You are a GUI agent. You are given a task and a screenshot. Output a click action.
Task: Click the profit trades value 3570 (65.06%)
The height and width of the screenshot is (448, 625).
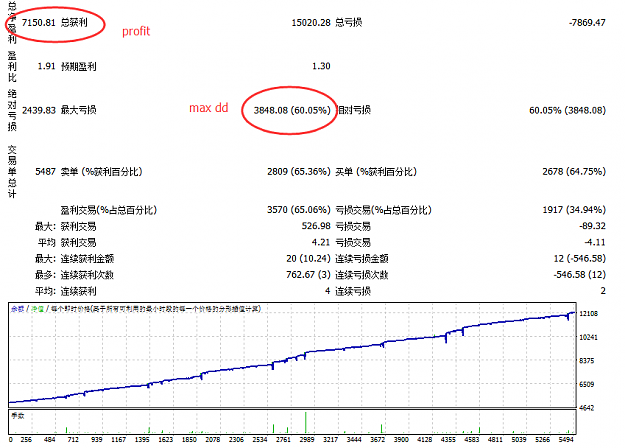[x=299, y=210]
